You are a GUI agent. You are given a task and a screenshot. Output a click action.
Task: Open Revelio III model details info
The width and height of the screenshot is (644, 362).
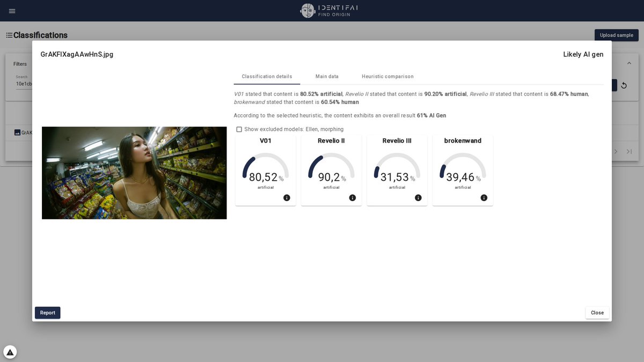[418, 197]
